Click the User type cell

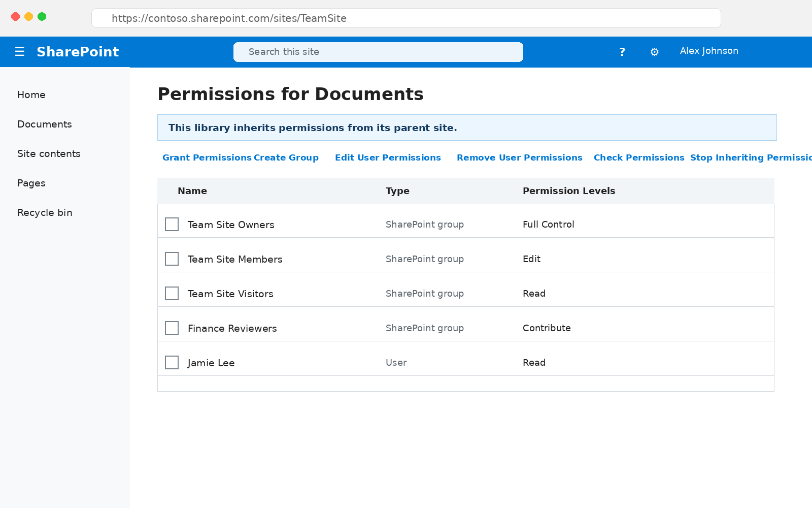tap(396, 363)
